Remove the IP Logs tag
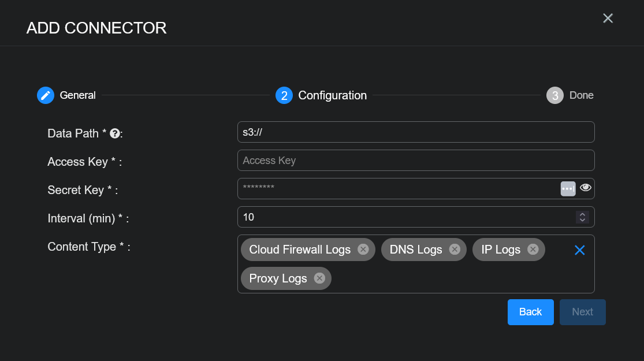This screenshot has width=644, height=361. 533,249
